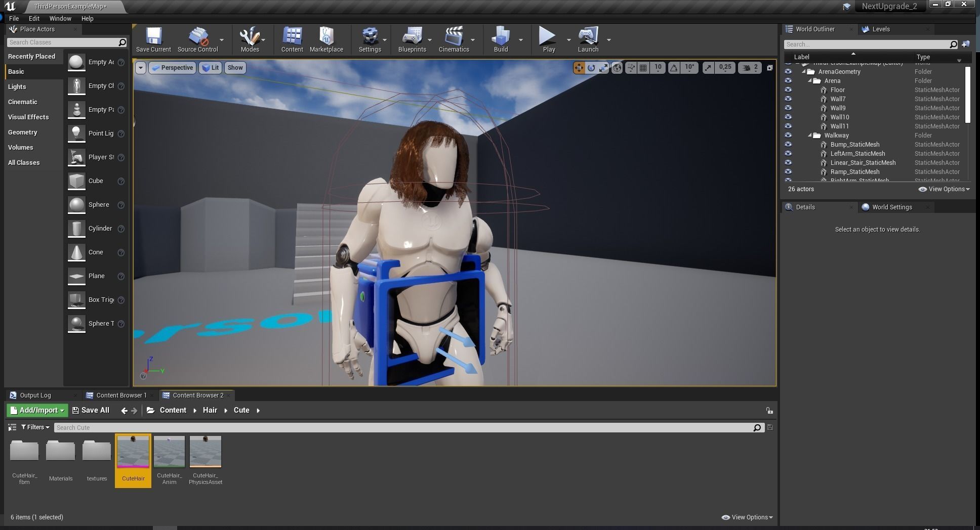The image size is (980, 530).
Task: Click help icon next to Cylinder
Action: coord(121,229)
